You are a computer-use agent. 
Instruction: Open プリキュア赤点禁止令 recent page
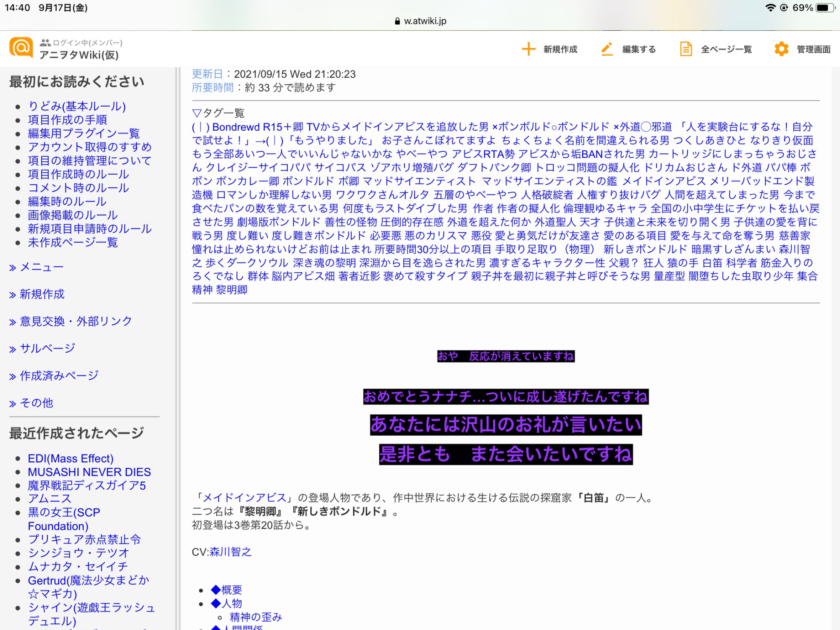pyautogui.click(x=84, y=540)
